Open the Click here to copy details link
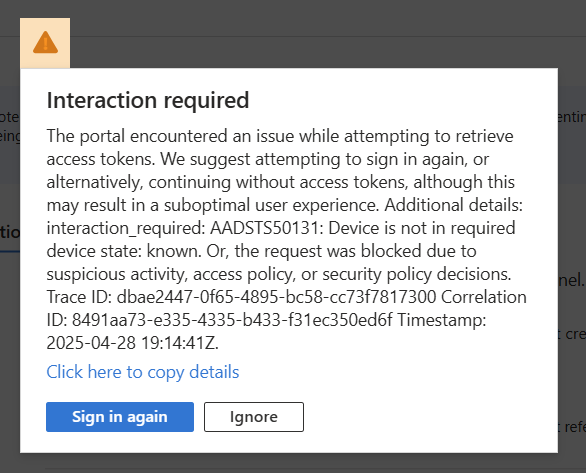Viewport: 586px width, 473px height. click(x=143, y=372)
